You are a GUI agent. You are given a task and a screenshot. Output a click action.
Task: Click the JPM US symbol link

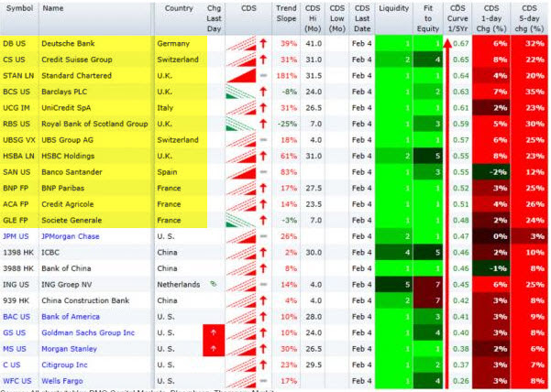(16, 236)
